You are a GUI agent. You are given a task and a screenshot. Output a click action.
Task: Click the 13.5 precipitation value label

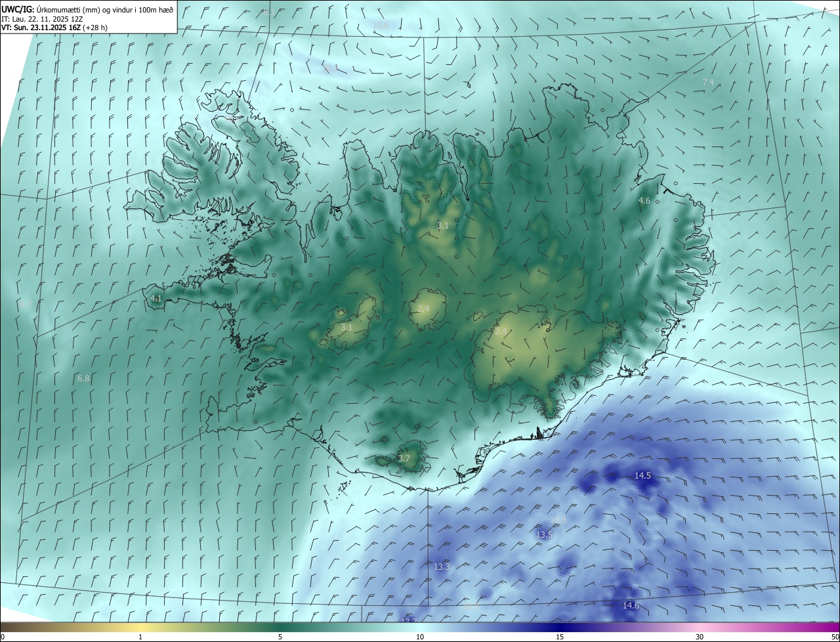point(544,535)
